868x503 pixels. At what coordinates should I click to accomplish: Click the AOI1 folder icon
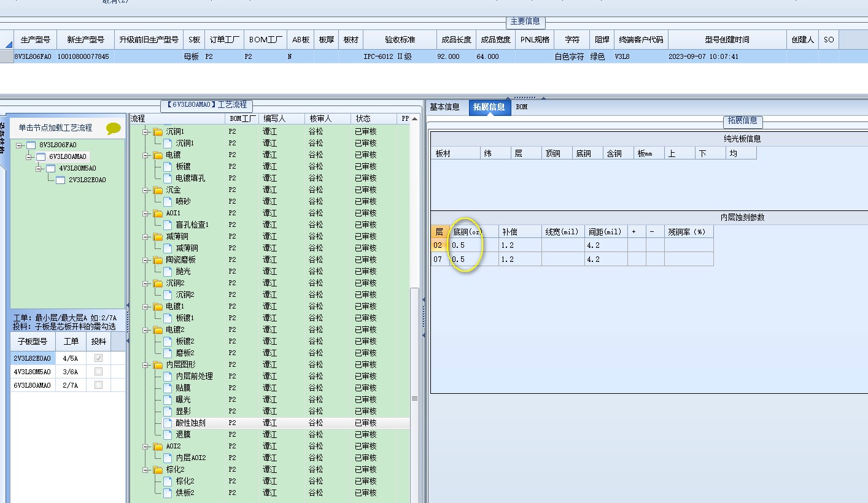tap(158, 213)
